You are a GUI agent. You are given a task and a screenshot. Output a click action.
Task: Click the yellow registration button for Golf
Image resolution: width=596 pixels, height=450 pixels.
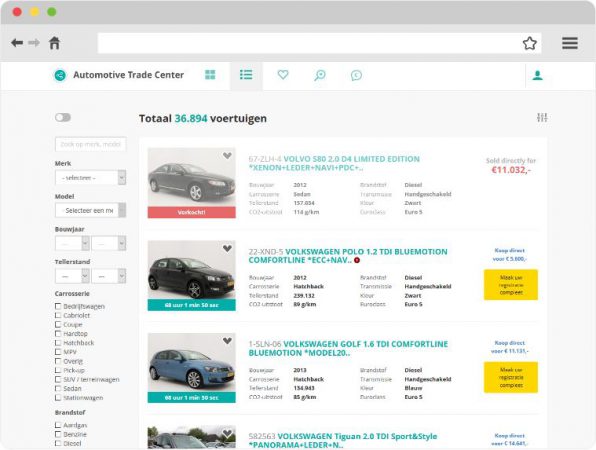(510, 377)
